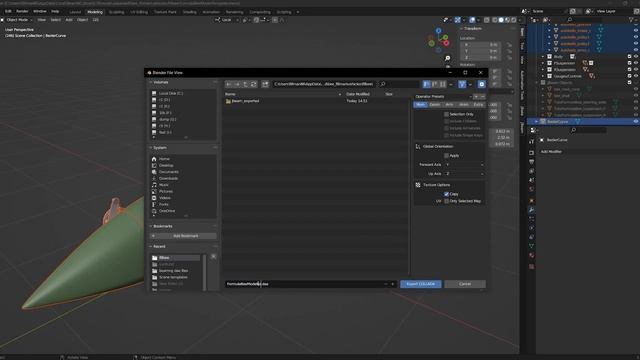Open Up Axis dropdown
Viewport: 640px width, 360px height.
click(x=464, y=174)
